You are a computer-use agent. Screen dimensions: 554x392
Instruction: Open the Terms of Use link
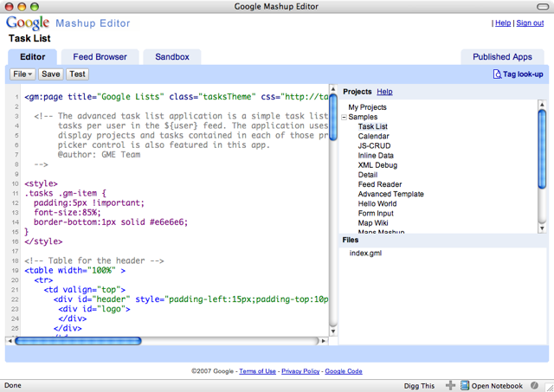click(257, 371)
